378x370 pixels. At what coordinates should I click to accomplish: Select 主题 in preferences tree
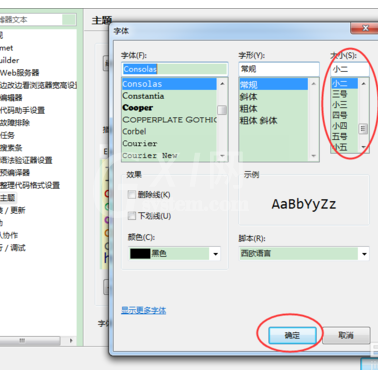(8, 198)
